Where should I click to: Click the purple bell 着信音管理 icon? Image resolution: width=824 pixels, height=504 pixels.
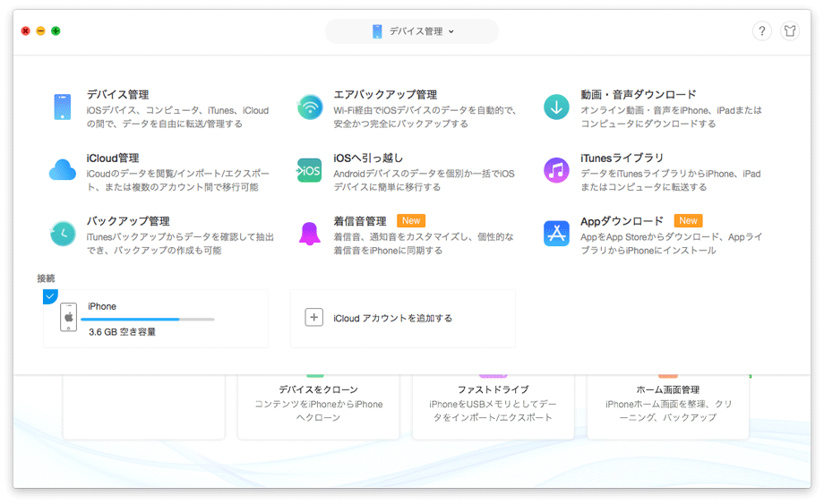tap(310, 234)
